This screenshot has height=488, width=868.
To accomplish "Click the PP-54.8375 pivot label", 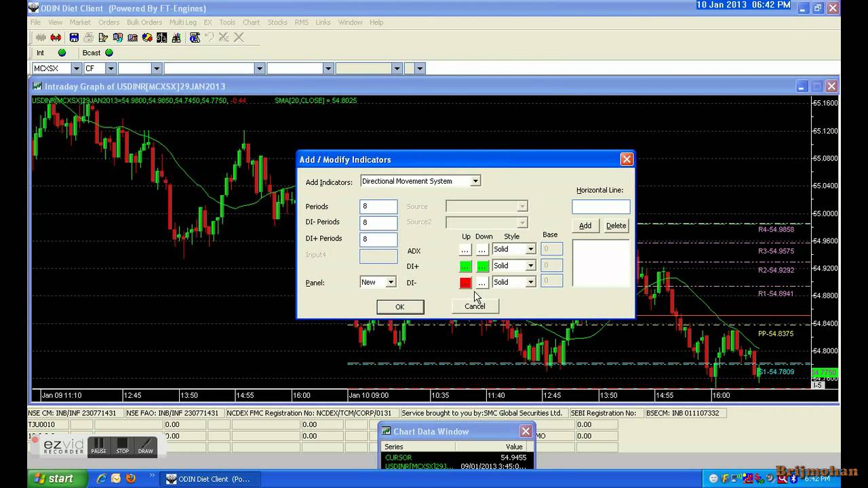I will tap(776, 334).
